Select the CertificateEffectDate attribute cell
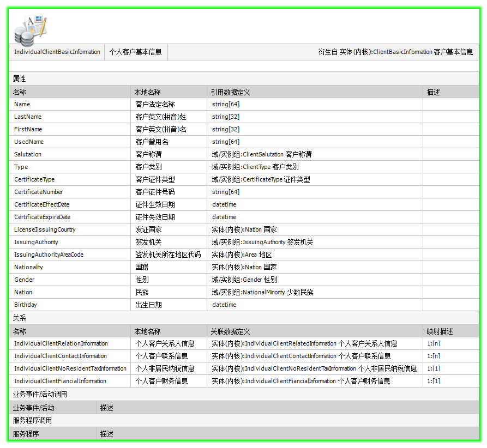487x448 pixels. click(70, 204)
